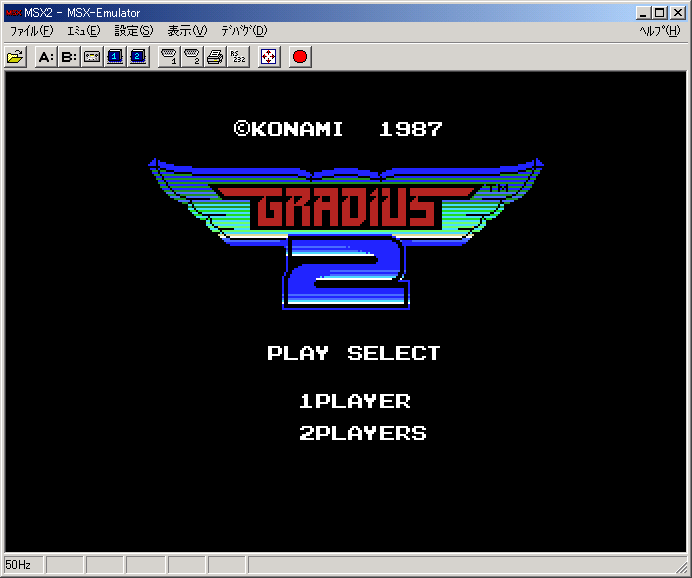Screen dimensions: 692x578
Task: Click the ©KONAMI 1987 text
Action: click(x=338, y=129)
